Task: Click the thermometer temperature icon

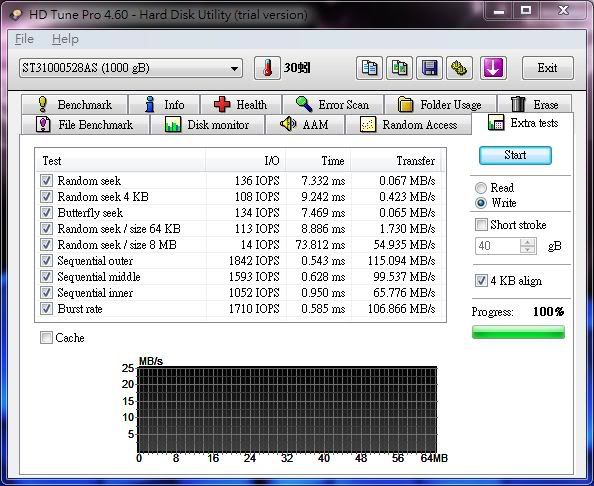Action: (x=267, y=68)
